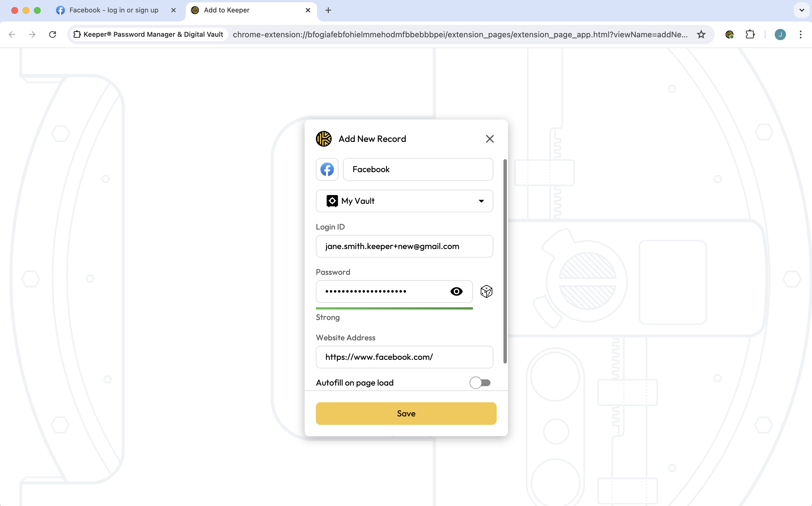812x506 pixels.
Task: Click Keeper extension icon in browser toolbar
Action: click(729, 34)
